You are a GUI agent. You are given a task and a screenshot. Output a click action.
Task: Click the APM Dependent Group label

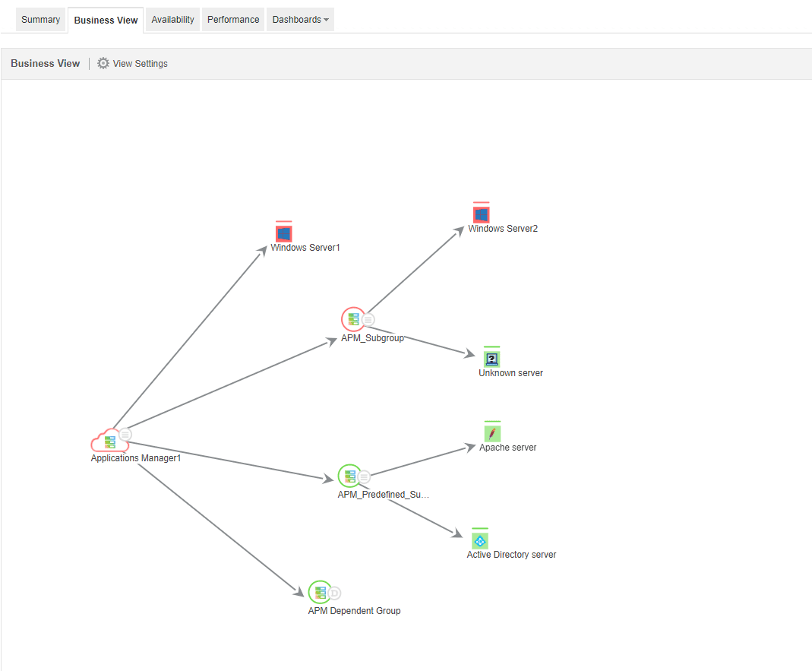coord(354,611)
